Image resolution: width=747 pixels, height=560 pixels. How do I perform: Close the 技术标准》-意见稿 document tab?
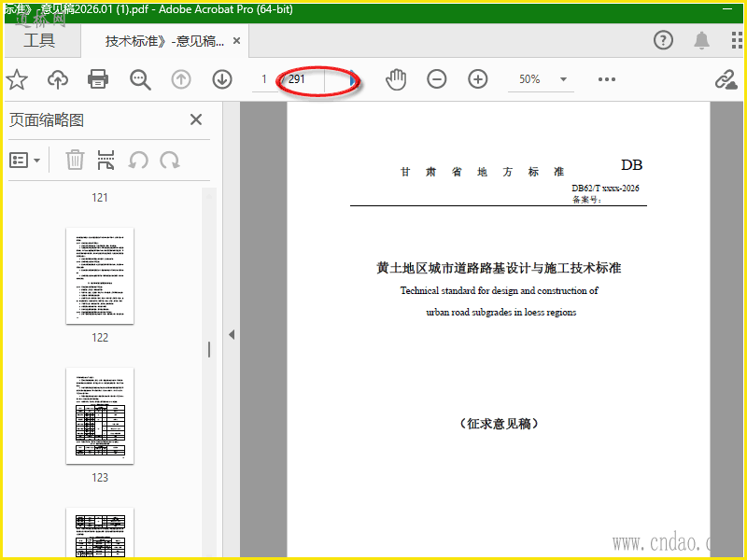[x=236, y=41]
